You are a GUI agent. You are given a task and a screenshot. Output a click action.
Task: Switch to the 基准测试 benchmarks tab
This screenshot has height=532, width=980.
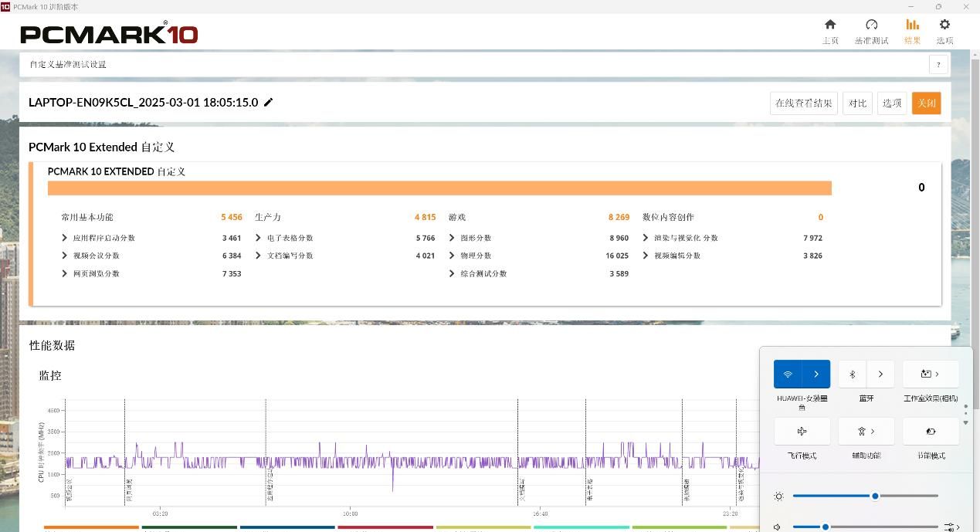pyautogui.click(x=871, y=32)
